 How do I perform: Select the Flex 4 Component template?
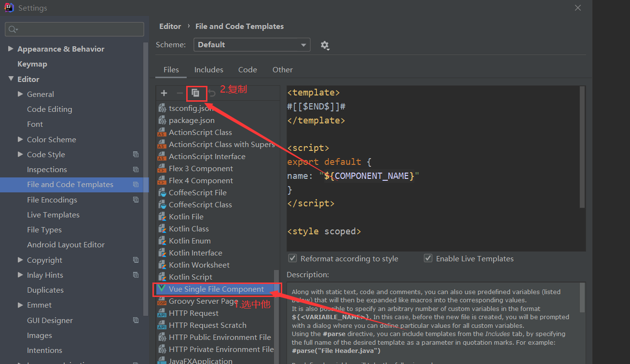coord(201,181)
